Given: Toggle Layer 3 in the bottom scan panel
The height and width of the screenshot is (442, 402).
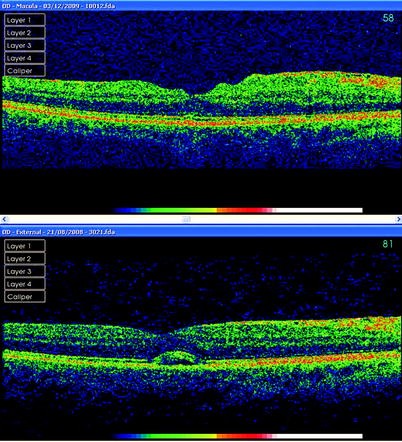Looking at the screenshot, I should tap(25, 271).
